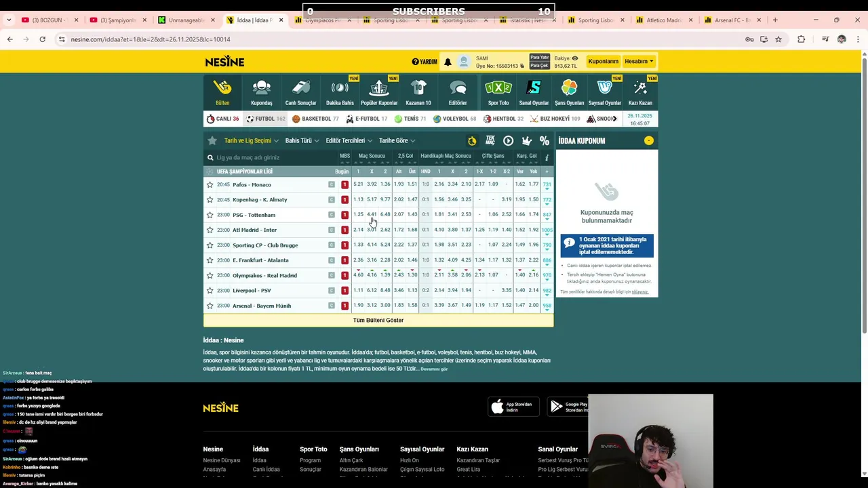Screen dimensions: 868x488
Task: Select the CANLI sports tab
Action: [x=222, y=119]
